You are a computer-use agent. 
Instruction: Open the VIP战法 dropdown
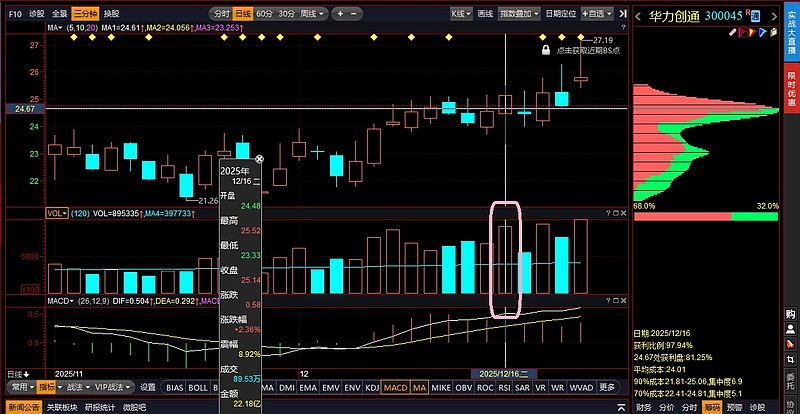click(114, 387)
